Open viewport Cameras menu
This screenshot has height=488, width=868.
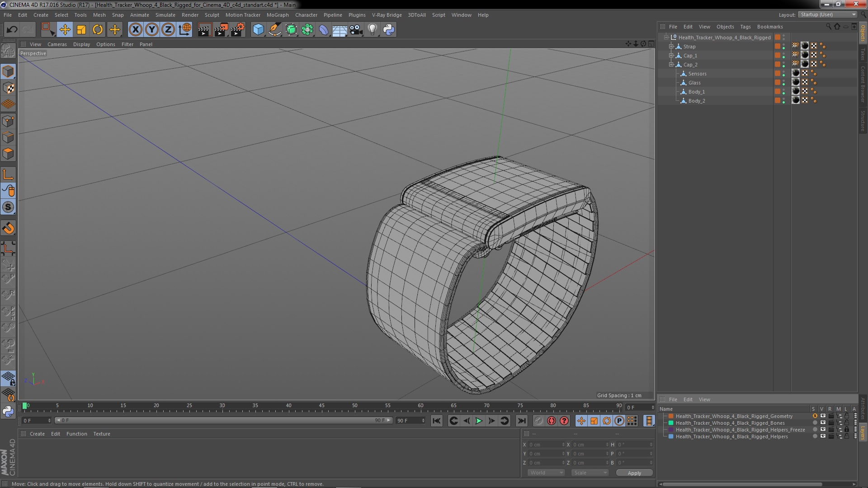pos(57,44)
